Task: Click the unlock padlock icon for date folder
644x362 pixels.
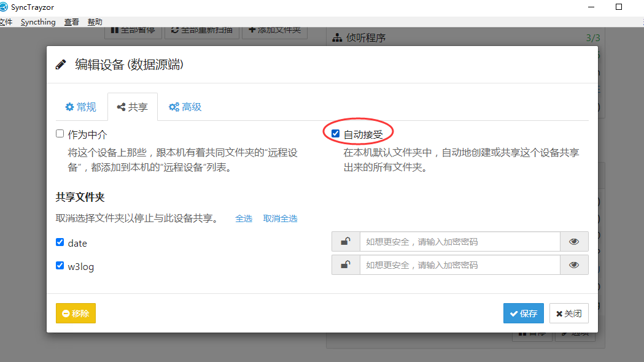Action: [x=346, y=242]
